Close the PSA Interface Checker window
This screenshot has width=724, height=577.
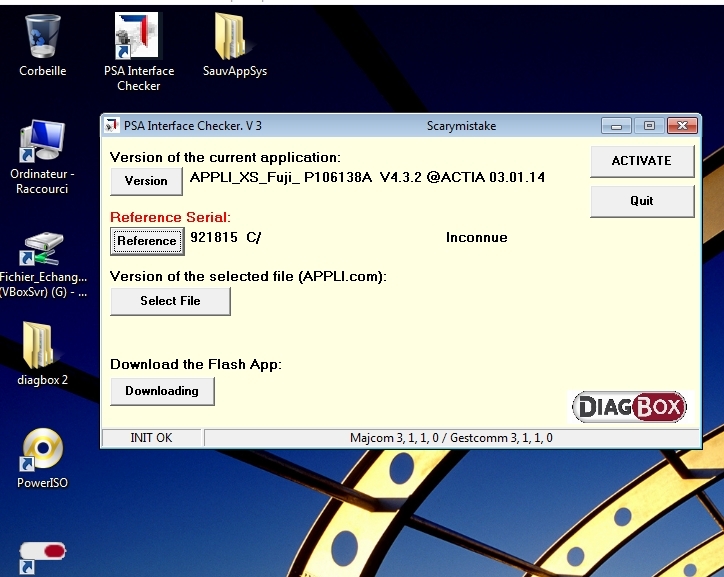coord(682,126)
